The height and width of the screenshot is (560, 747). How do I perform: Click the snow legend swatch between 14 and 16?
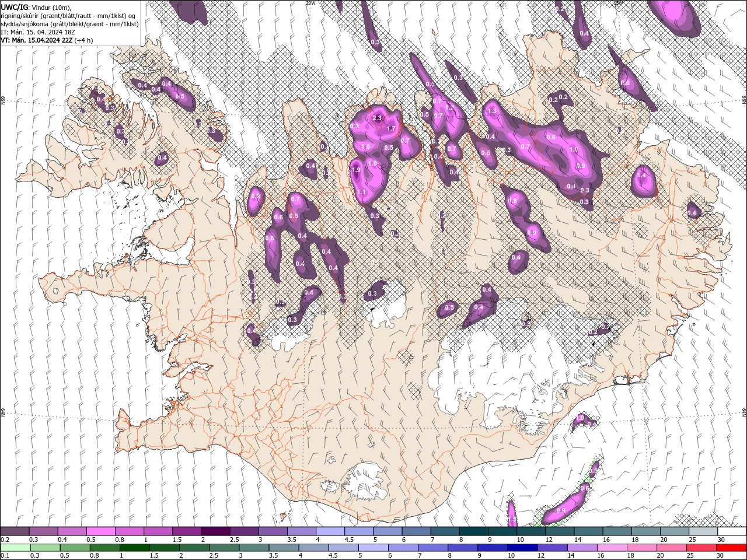click(588, 531)
